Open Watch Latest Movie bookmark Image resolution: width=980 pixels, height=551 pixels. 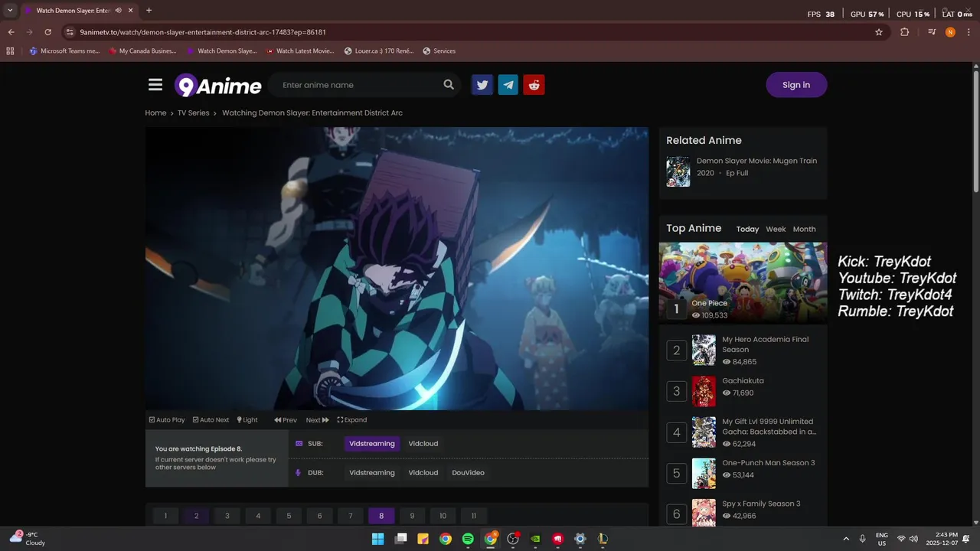tap(300, 51)
